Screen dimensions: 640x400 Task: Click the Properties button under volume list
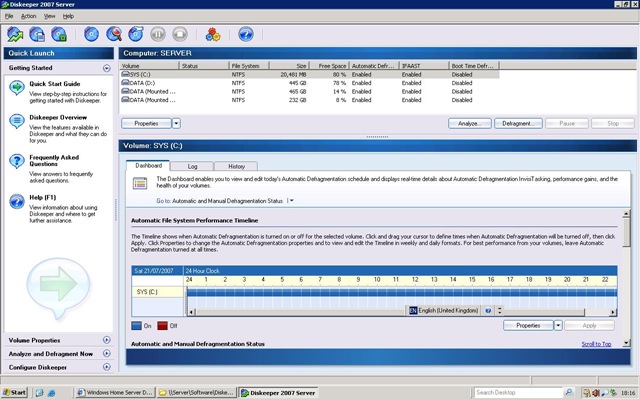coord(146,123)
